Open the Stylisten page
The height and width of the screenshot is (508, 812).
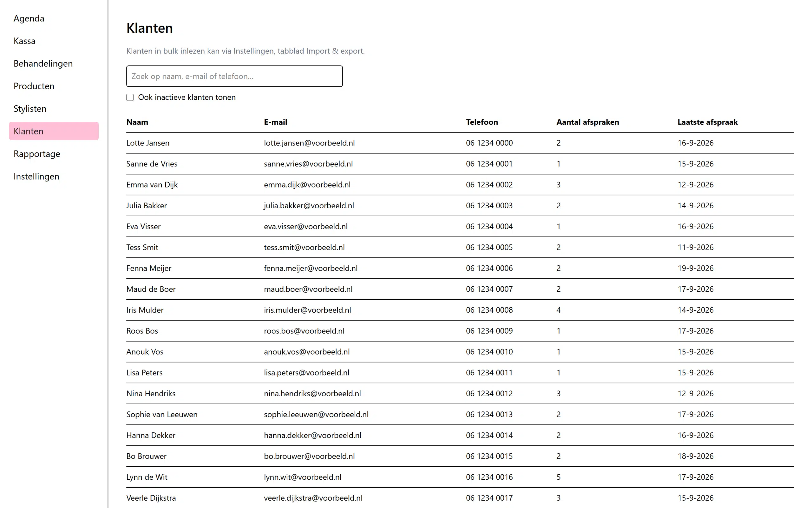click(x=54, y=109)
